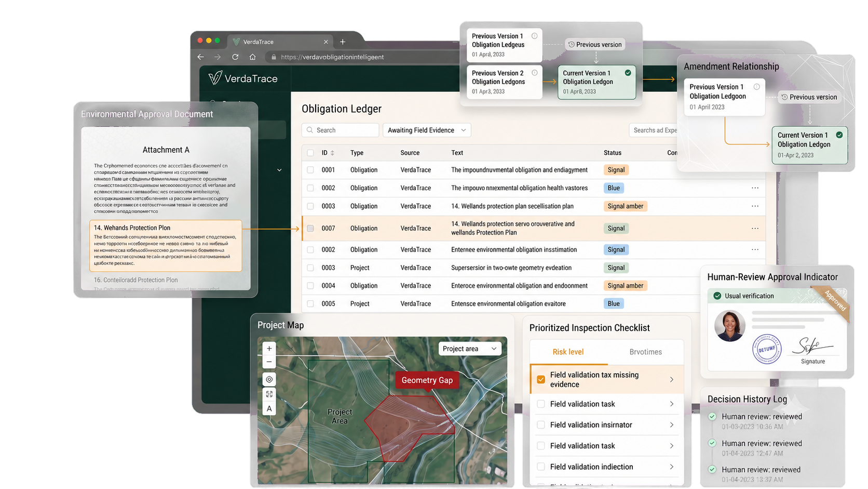Expand the sidebar chevron in dark panel

[279, 170]
